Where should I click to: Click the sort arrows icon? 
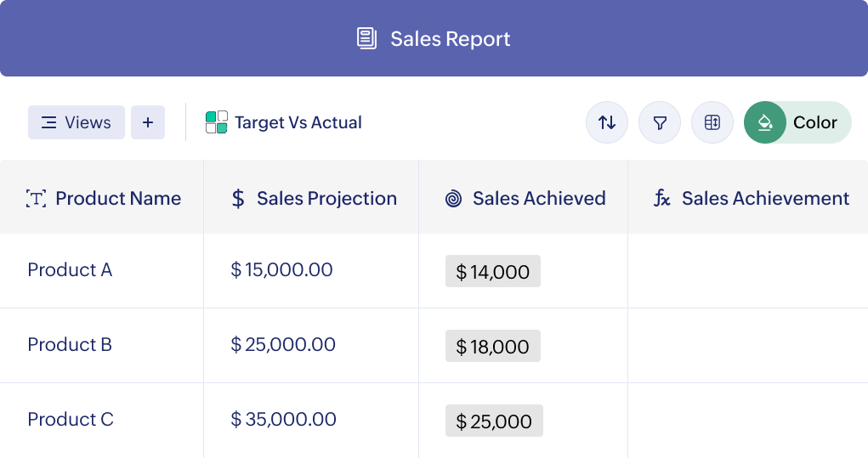(x=607, y=122)
